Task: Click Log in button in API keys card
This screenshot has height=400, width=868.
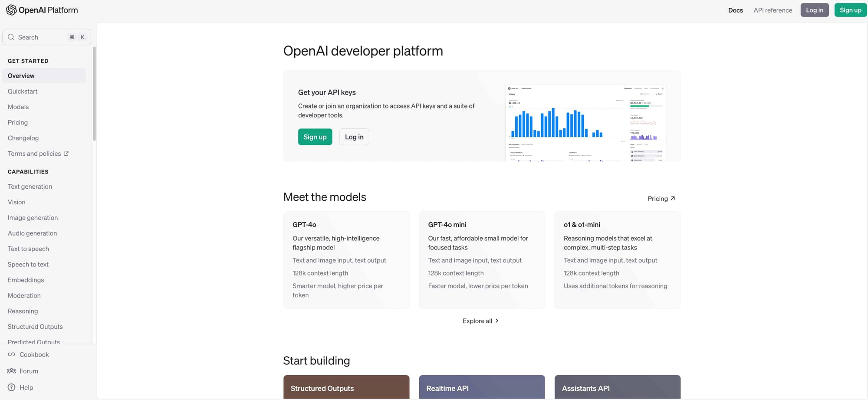Action: click(354, 137)
